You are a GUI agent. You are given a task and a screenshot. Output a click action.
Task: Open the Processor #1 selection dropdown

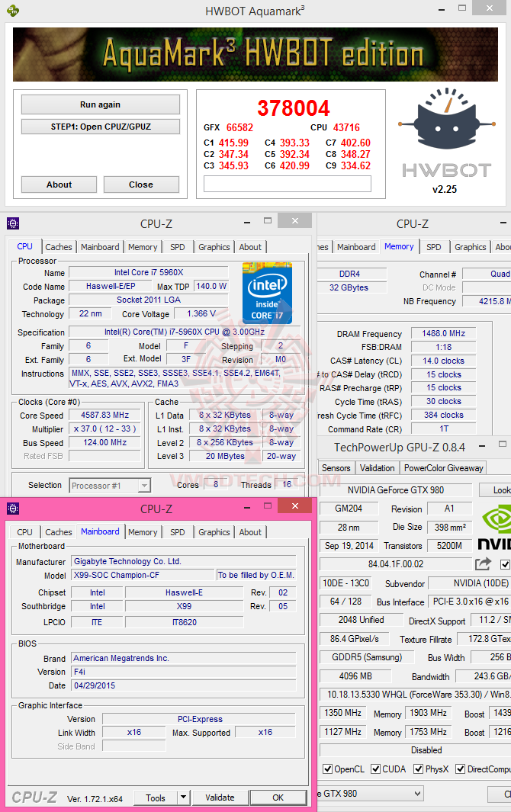click(x=110, y=485)
